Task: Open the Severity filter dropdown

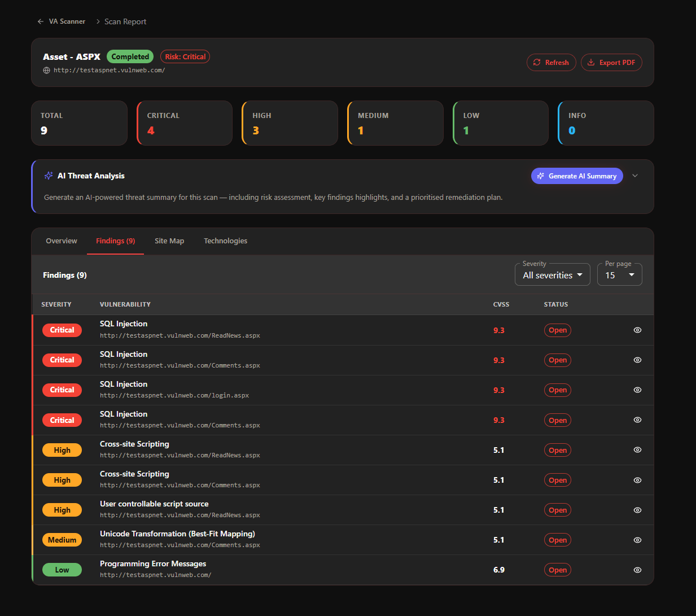Action: (553, 275)
